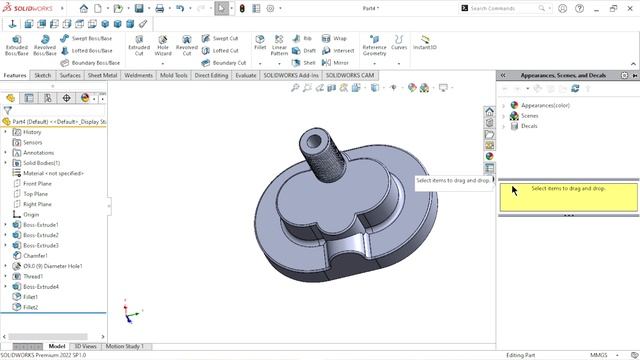Click the Zoom to Fit view icon
This screenshot has height=360, width=640.
tap(295, 88)
